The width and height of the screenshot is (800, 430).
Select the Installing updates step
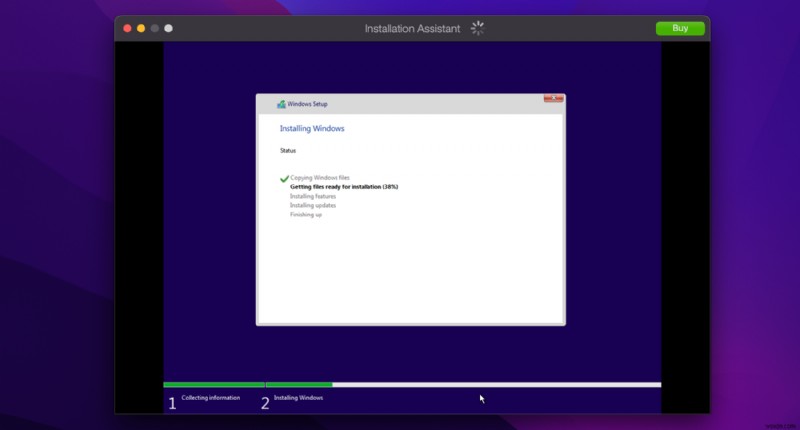click(x=313, y=206)
